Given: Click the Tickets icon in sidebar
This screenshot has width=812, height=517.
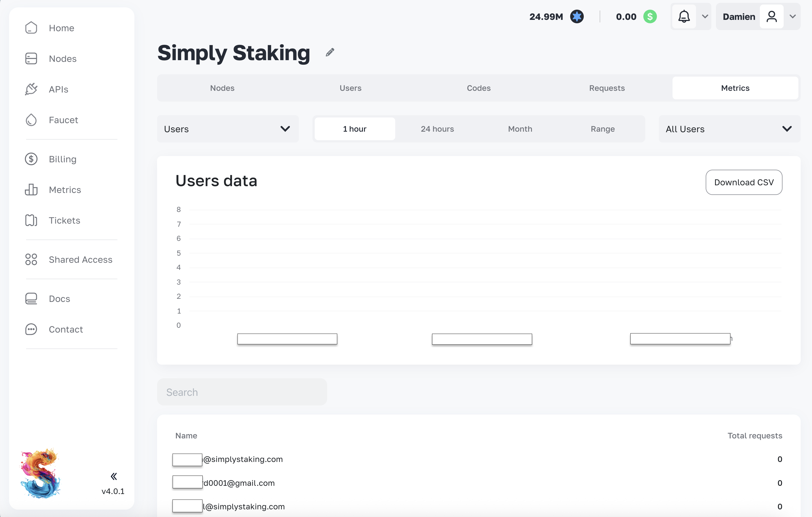Looking at the screenshot, I should [x=31, y=220].
